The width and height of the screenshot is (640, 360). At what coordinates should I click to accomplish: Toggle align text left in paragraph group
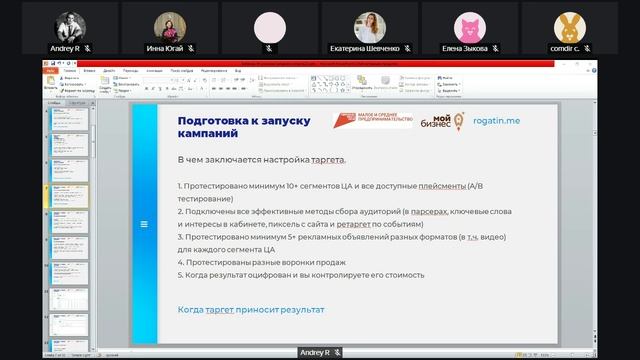click(214, 89)
